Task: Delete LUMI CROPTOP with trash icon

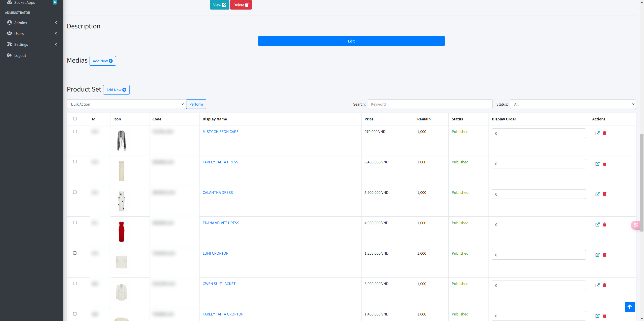Action: pos(605,255)
